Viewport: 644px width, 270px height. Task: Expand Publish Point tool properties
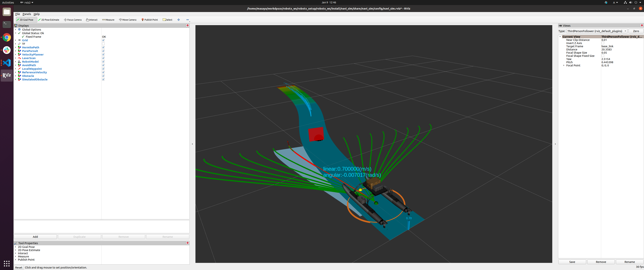pyautogui.click(x=16, y=260)
